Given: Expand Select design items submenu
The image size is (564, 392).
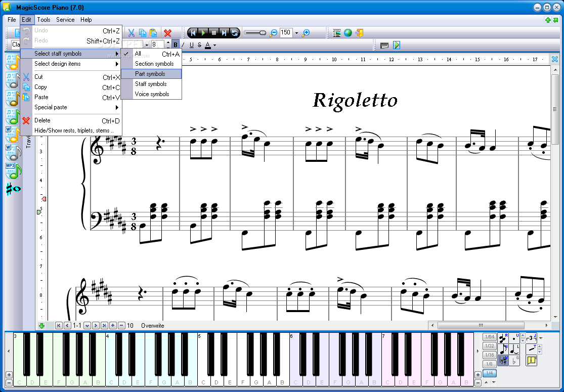Looking at the screenshot, I should pos(71,64).
